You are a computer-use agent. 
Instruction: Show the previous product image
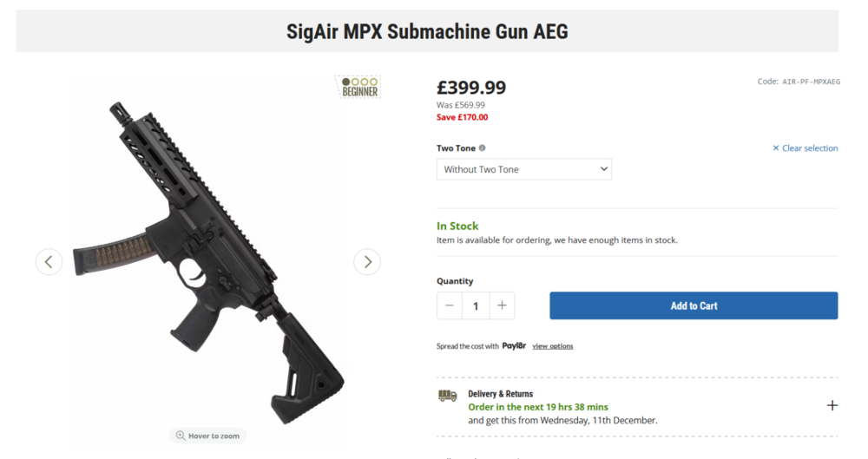[49, 261]
